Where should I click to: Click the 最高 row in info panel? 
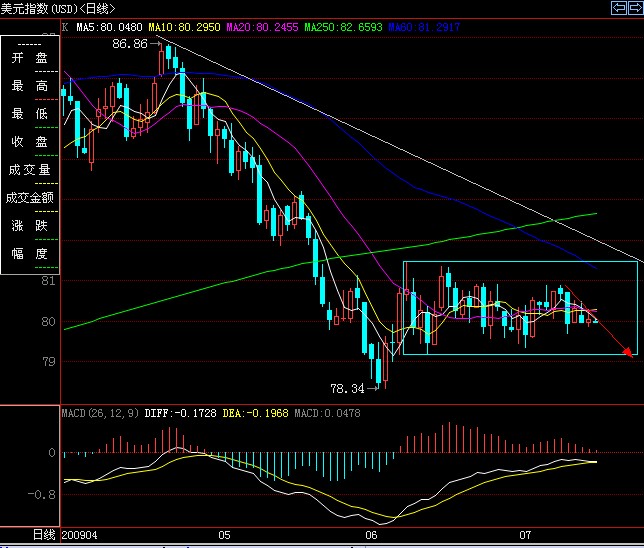30,85
